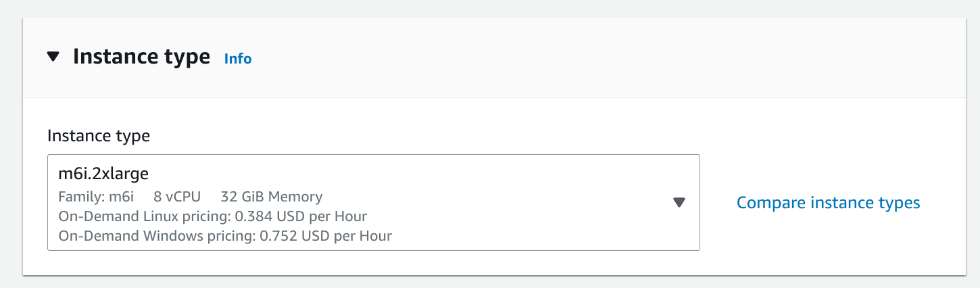
Task: Click the section header bar background
Action: (608, 58)
